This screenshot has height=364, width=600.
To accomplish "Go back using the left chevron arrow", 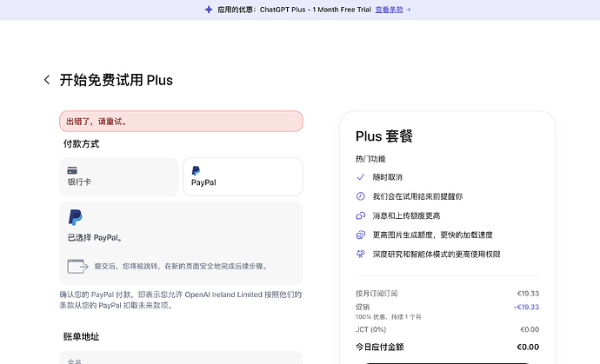I will click(47, 80).
